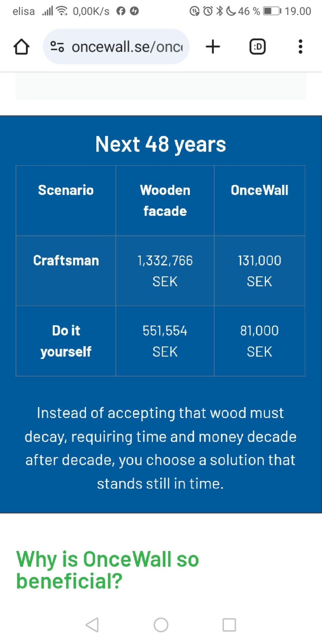The image size is (322, 644).
Task: Open site info icon in address bar
Action: 57,47
